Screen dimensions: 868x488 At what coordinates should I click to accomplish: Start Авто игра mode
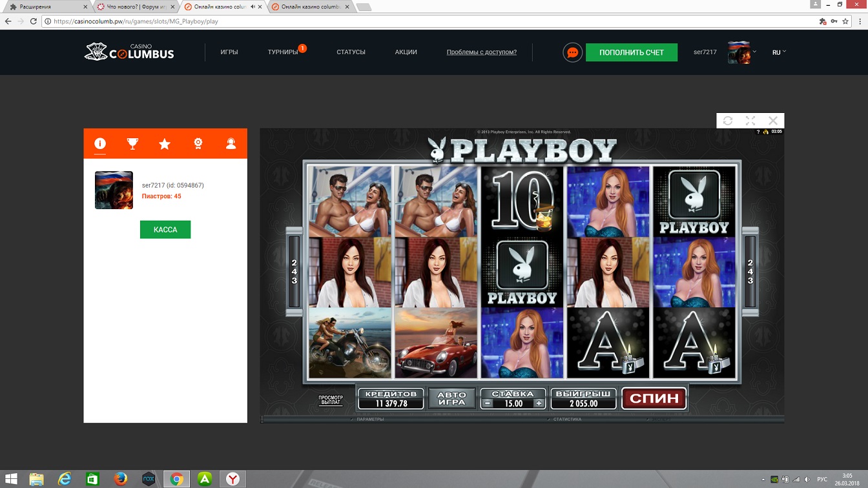pyautogui.click(x=451, y=398)
